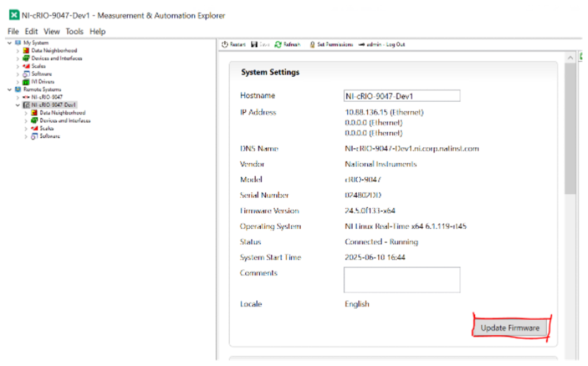Viewport: 588px width, 366px height.
Task: Click the Set Permissions lock icon
Action: [312, 45]
